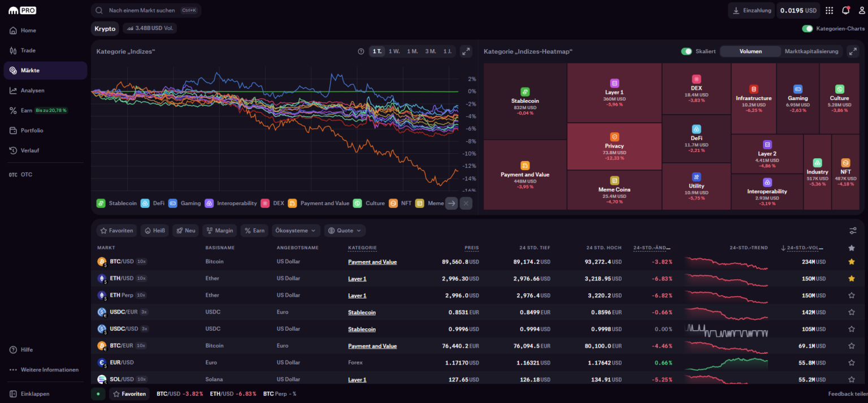This screenshot has height=403, width=868.
Task: Switch heatmap to Marktkapitalisierung
Action: pos(811,51)
